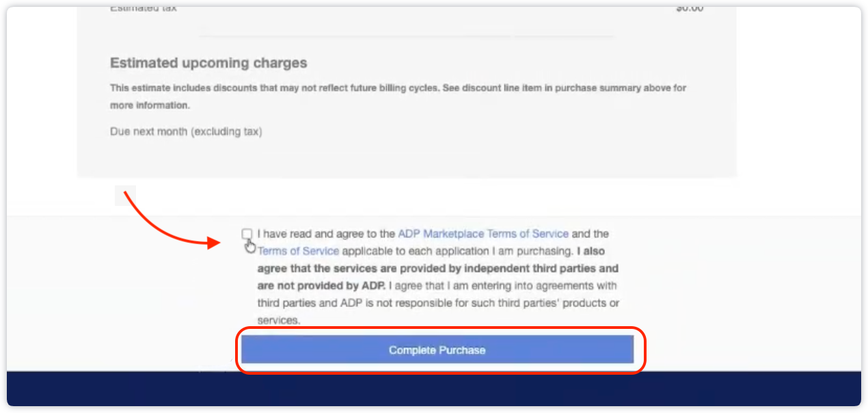Image resolution: width=868 pixels, height=413 pixels.
Task: Open the application Terms of Service link
Action: coord(299,251)
